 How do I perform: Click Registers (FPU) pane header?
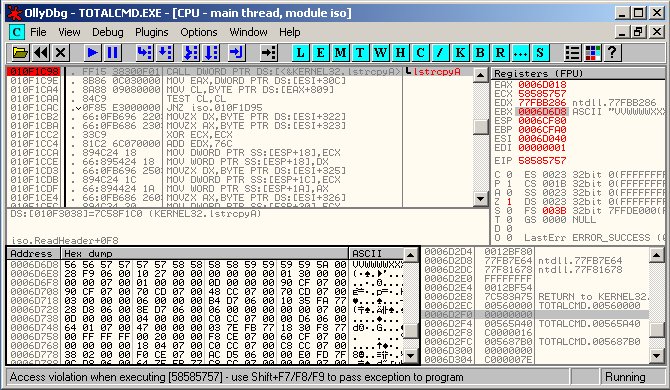[579, 73]
